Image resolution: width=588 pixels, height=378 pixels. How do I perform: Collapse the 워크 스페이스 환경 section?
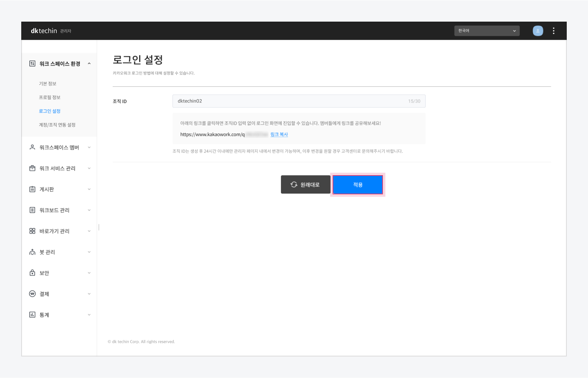tap(89, 63)
